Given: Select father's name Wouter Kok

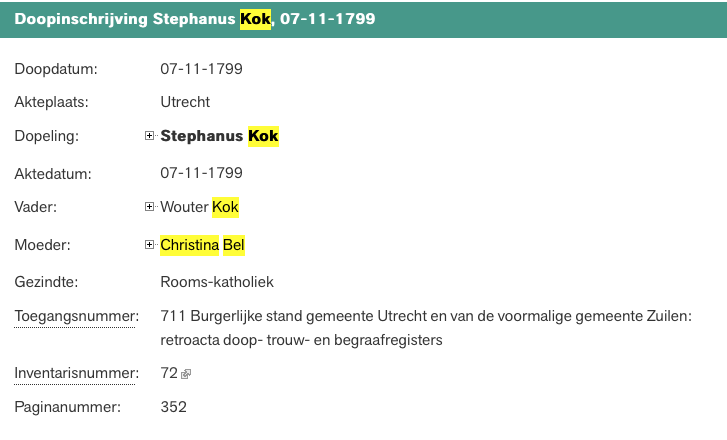Looking at the screenshot, I should coord(200,207).
